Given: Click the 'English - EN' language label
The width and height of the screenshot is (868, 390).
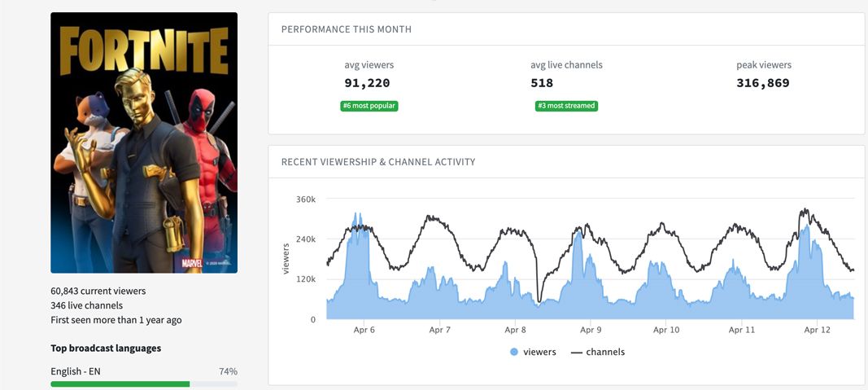Looking at the screenshot, I should click(x=76, y=371).
